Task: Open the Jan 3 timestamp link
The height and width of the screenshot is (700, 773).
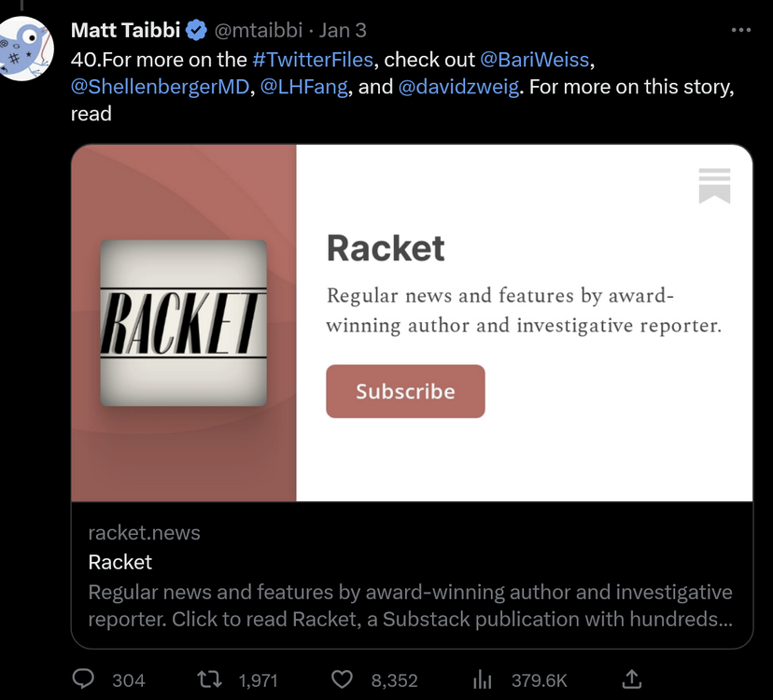Action: click(x=343, y=31)
